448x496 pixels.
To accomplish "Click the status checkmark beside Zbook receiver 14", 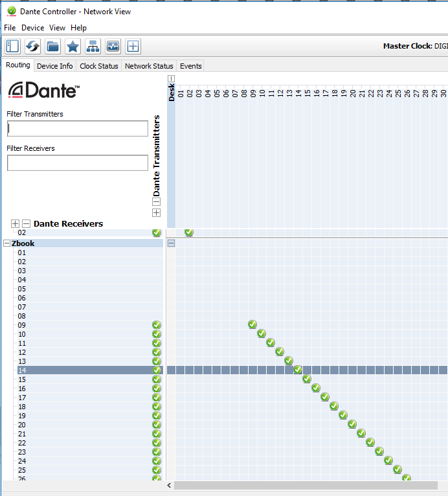I will (x=157, y=370).
